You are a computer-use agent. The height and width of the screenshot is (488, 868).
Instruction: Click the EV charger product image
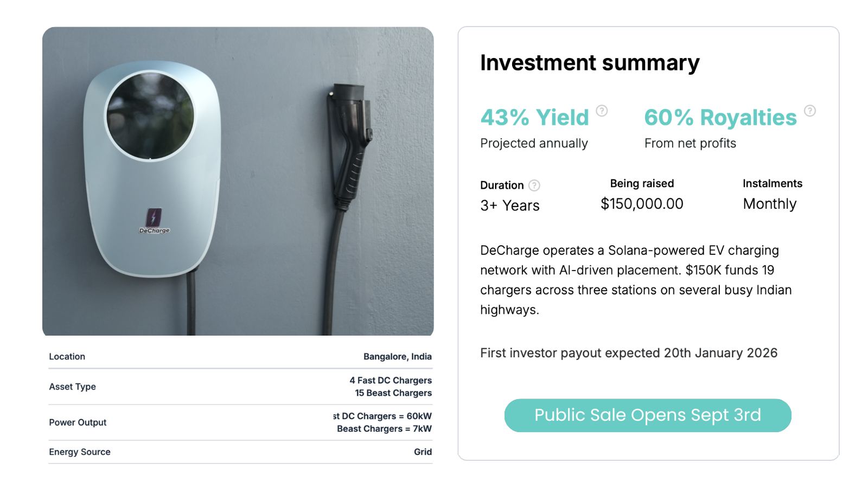tap(238, 181)
